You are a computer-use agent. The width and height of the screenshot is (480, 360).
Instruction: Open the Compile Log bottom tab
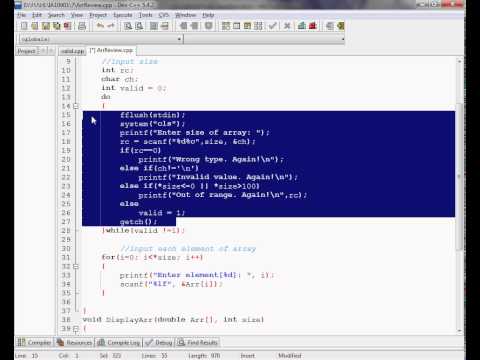pyautogui.click(x=119, y=342)
